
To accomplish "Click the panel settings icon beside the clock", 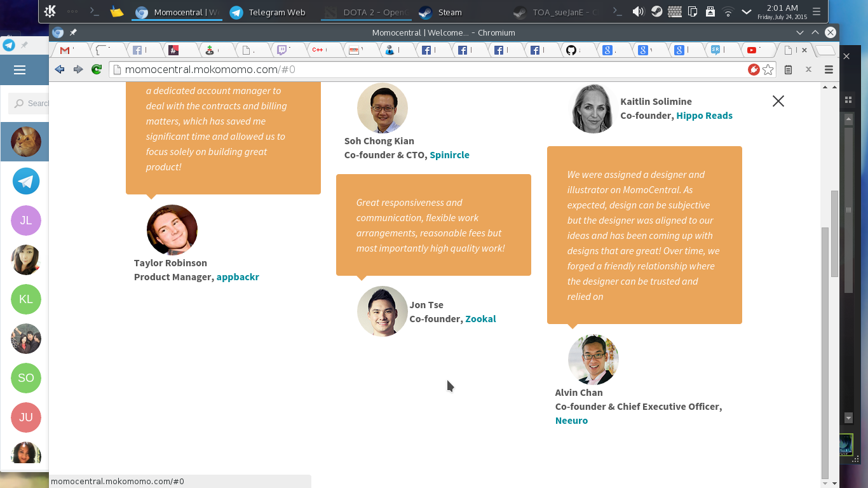I will pos(817,11).
